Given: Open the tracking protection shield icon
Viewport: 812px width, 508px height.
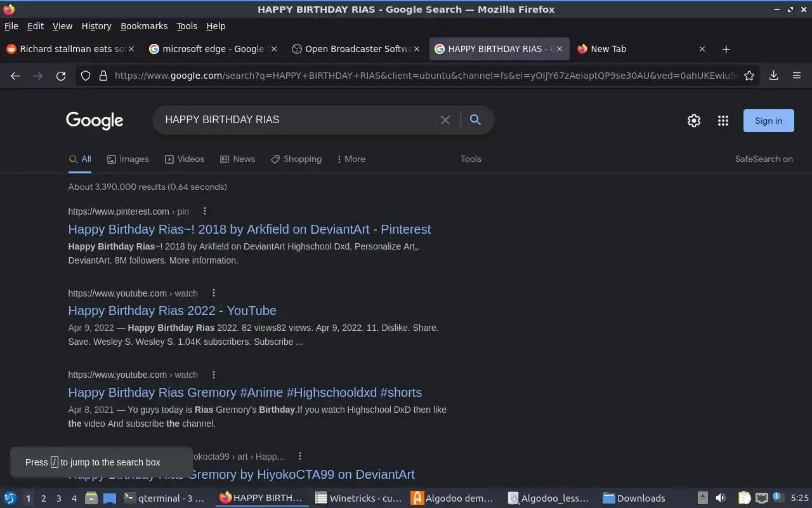Looking at the screenshot, I should [86, 76].
